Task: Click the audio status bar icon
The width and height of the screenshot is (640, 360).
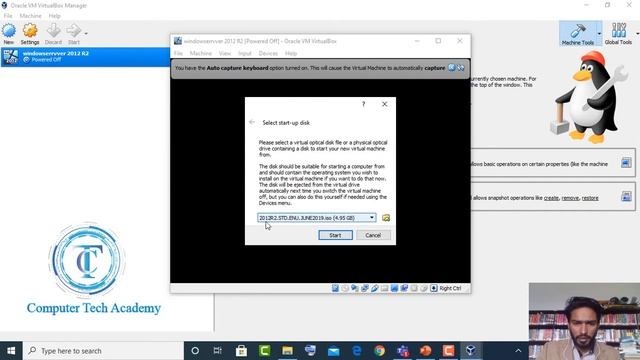Action: [355, 288]
